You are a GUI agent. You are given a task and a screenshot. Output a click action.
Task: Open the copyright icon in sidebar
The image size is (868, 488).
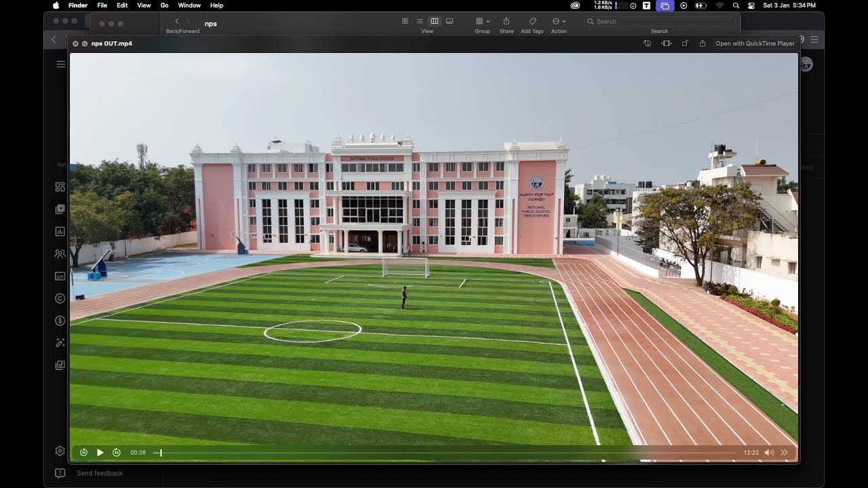pyautogui.click(x=60, y=298)
